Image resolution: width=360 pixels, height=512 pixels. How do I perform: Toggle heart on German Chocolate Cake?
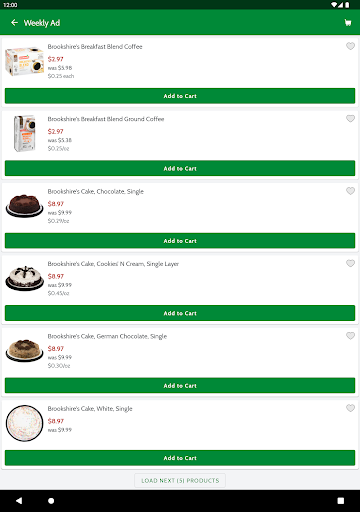[x=350, y=336]
